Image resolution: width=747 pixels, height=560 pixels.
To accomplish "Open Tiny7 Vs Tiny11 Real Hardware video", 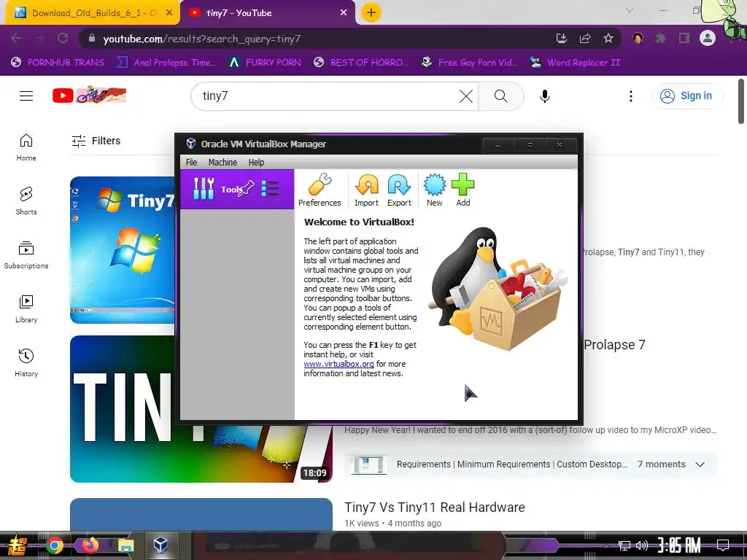I will (x=435, y=507).
